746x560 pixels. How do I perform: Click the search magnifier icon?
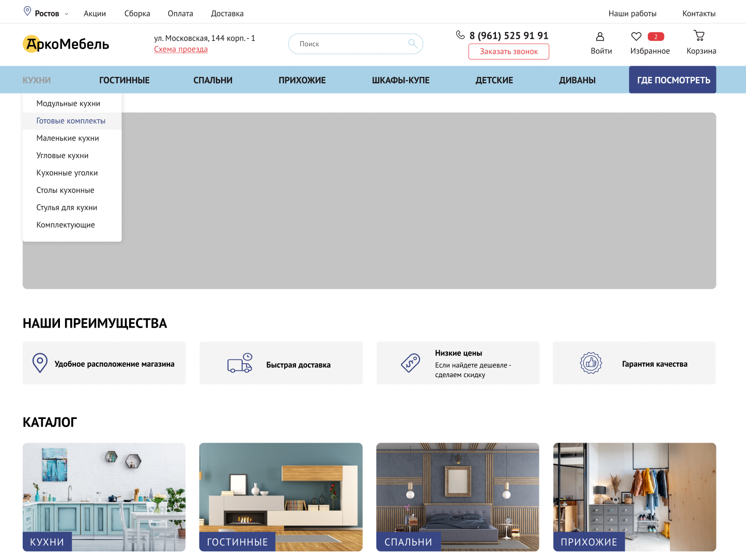[x=412, y=43]
